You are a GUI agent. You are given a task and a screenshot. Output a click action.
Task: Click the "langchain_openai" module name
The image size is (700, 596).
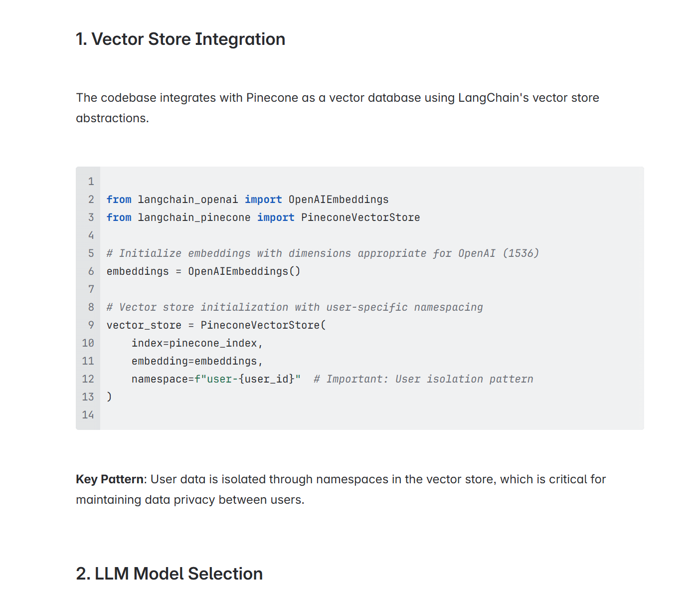coord(187,199)
